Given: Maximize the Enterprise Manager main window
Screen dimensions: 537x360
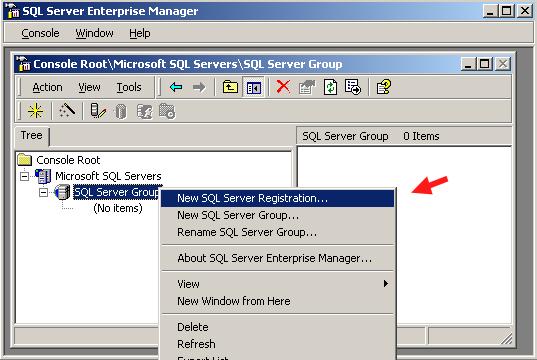Looking at the screenshot, I should pos(507,11).
